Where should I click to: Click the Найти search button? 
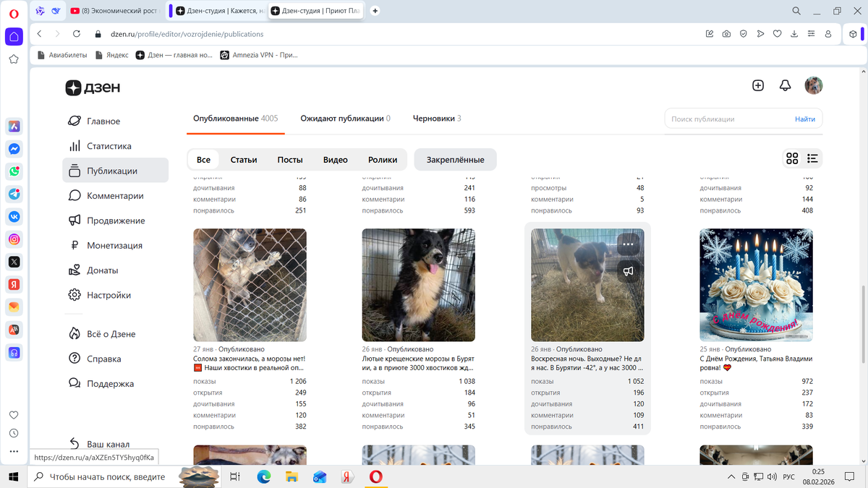click(x=804, y=119)
